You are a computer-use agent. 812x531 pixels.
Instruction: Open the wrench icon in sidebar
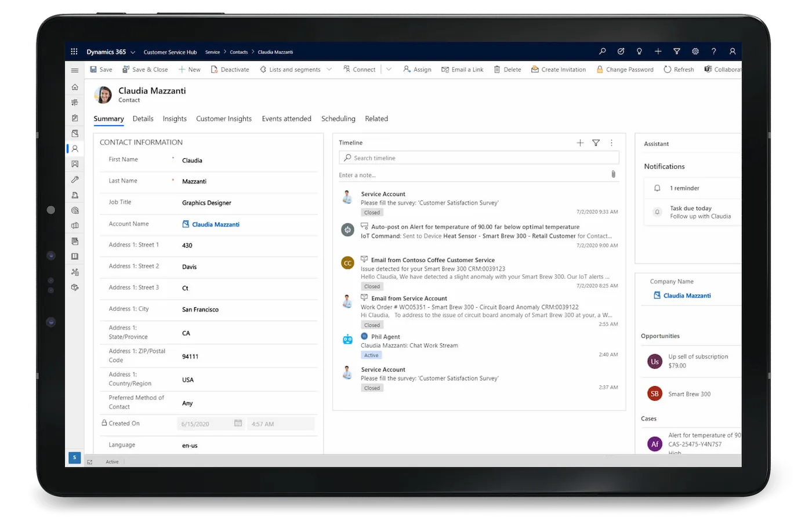pos(75,180)
